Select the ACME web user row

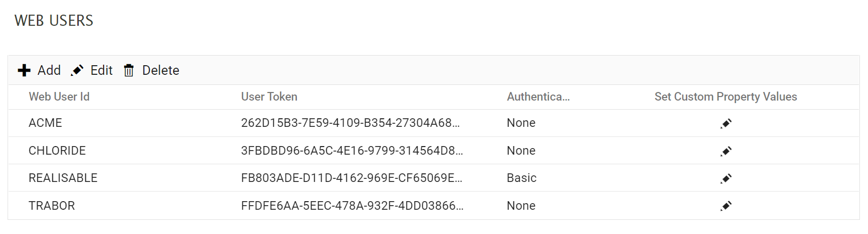pos(45,123)
